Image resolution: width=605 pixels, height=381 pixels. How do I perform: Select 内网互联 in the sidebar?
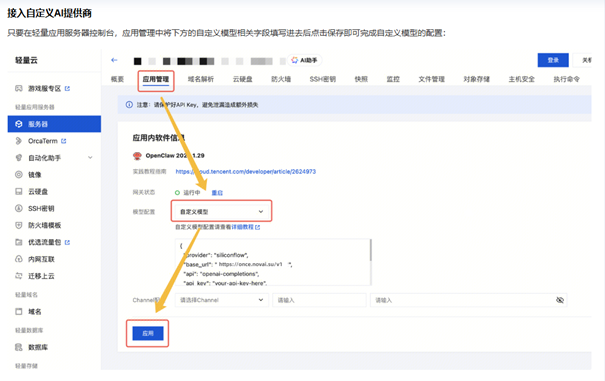pyautogui.click(x=41, y=259)
